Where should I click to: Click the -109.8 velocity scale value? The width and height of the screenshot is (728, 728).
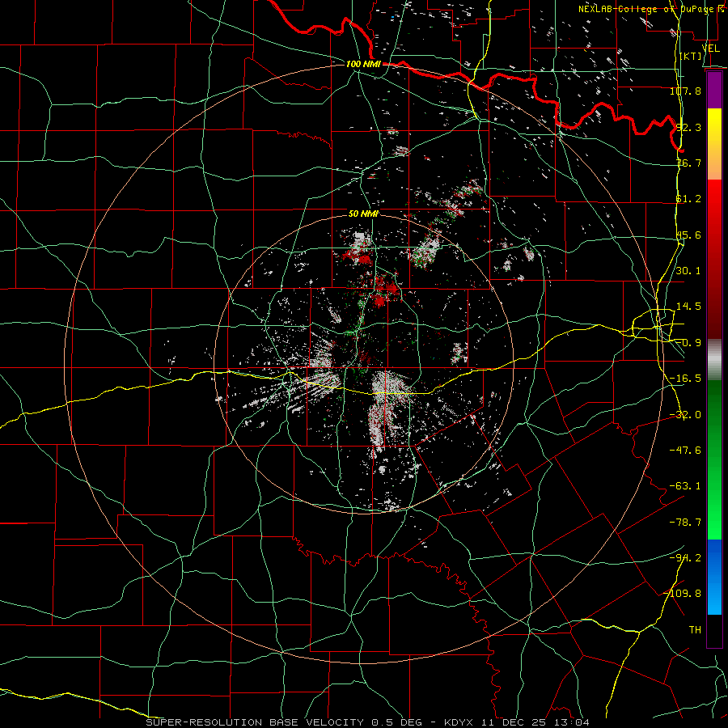[x=683, y=594]
